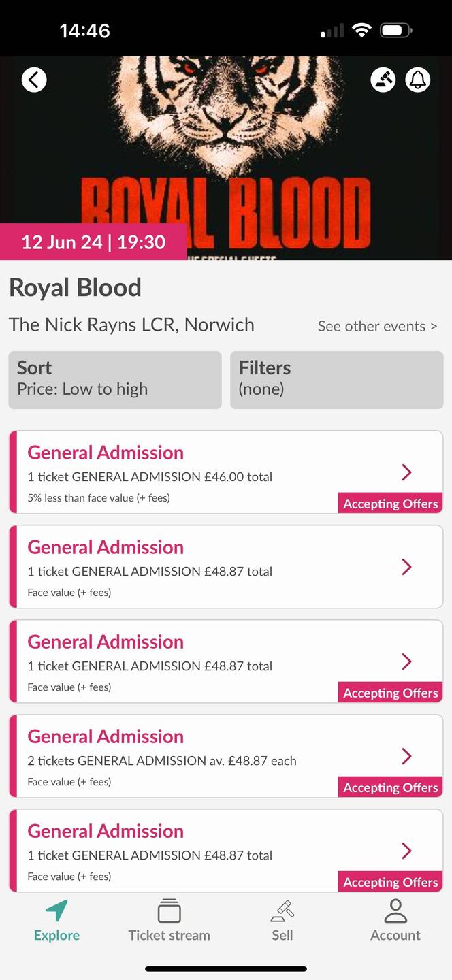
Task: Tap the battery icon in status bar
Action: coord(395,31)
